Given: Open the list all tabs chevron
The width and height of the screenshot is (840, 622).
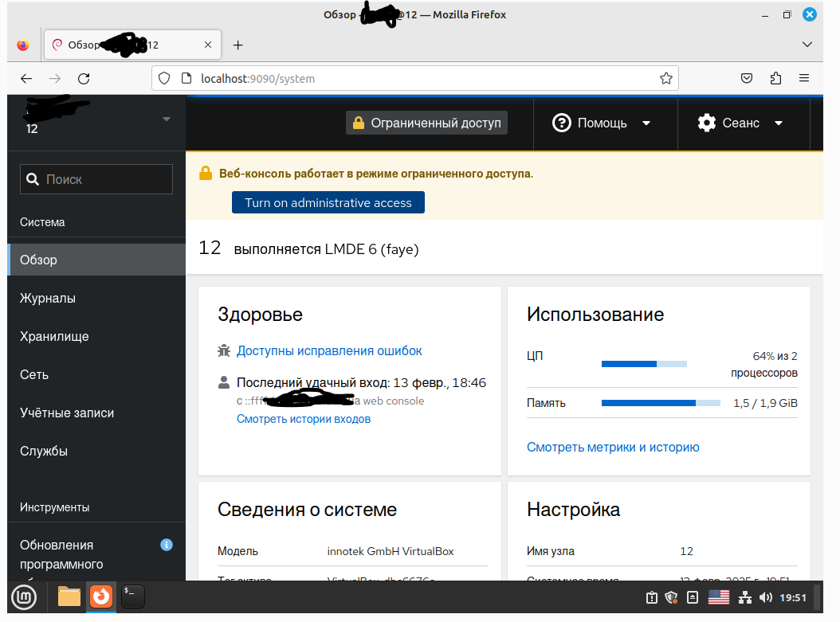Looking at the screenshot, I should [x=807, y=45].
